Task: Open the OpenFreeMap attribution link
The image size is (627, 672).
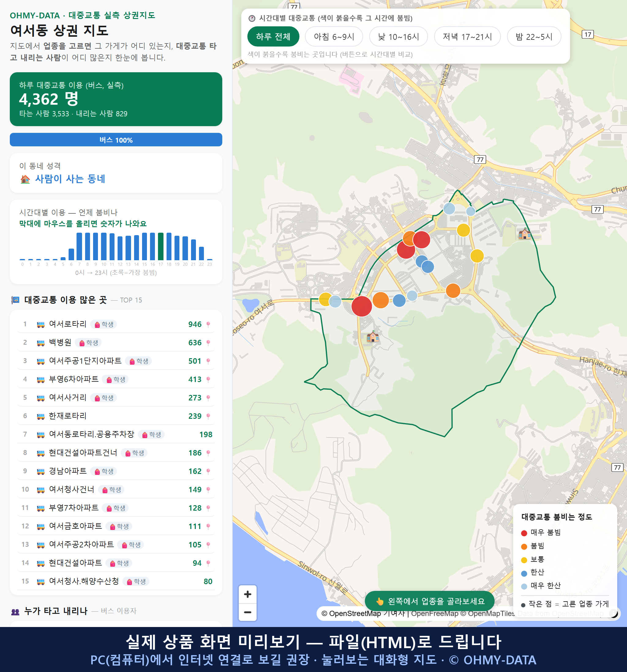Action: click(435, 613)
